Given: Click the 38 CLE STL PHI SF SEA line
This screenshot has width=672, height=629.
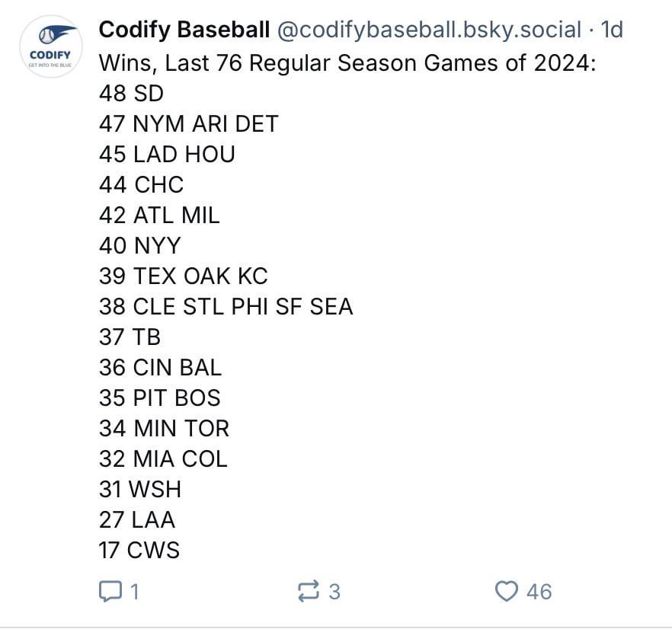Looking at the screenshot, I should tap(226, 306).
